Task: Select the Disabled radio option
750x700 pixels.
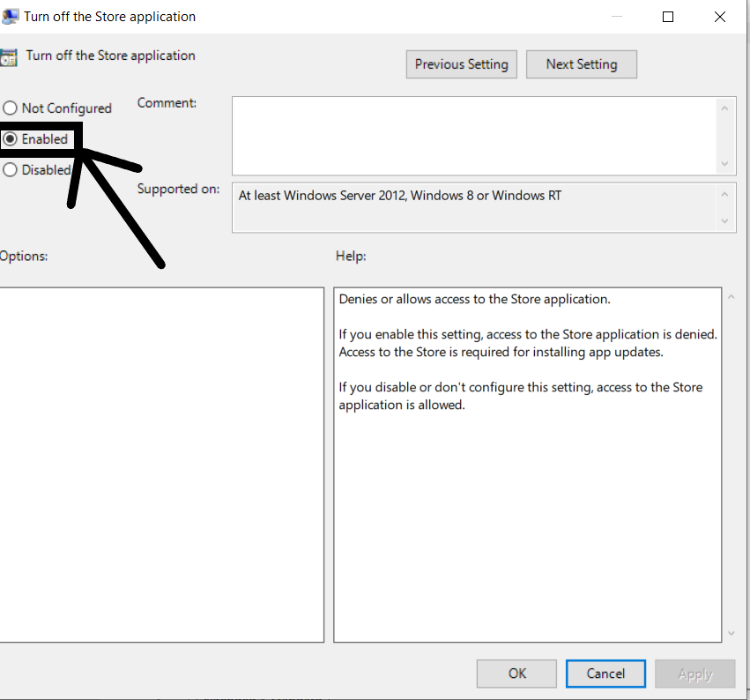Action: [x=37, y=170]
